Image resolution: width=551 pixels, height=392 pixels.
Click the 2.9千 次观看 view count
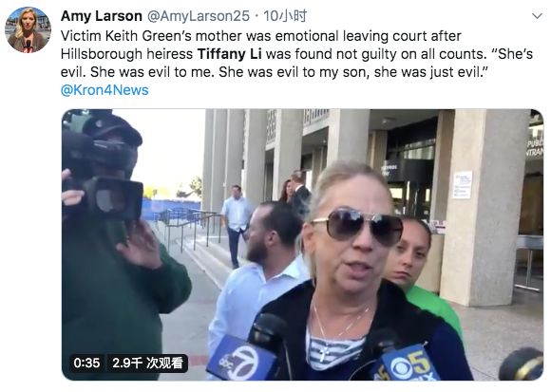pos(147,363)
